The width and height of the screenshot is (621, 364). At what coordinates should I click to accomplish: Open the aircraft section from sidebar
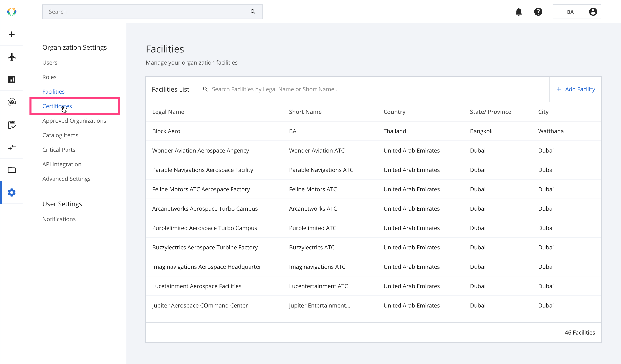pos(12,57)
